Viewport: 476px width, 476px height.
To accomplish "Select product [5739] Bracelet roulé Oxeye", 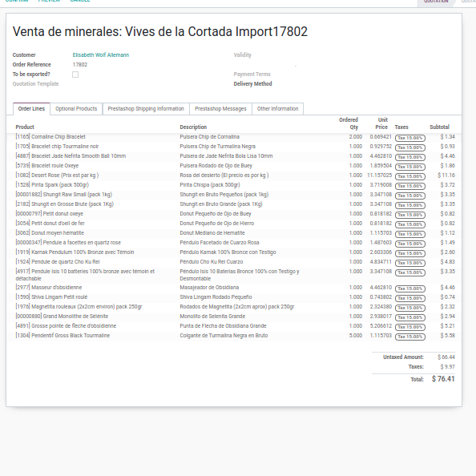I will (x=47, y=166).
